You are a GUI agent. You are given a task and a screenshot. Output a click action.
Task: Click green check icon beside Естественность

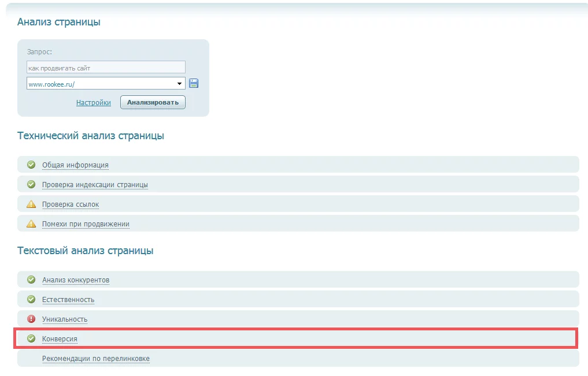pos(31,299)
